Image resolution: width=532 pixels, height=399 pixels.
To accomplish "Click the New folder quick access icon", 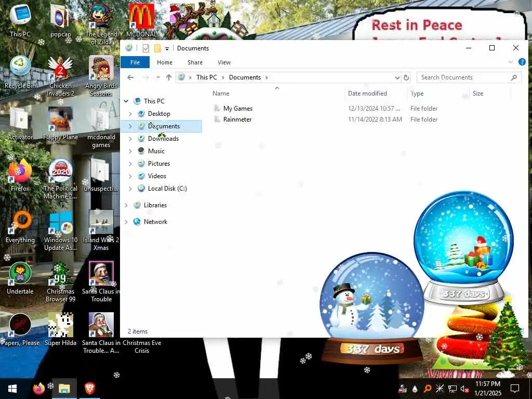I will 157,48.
